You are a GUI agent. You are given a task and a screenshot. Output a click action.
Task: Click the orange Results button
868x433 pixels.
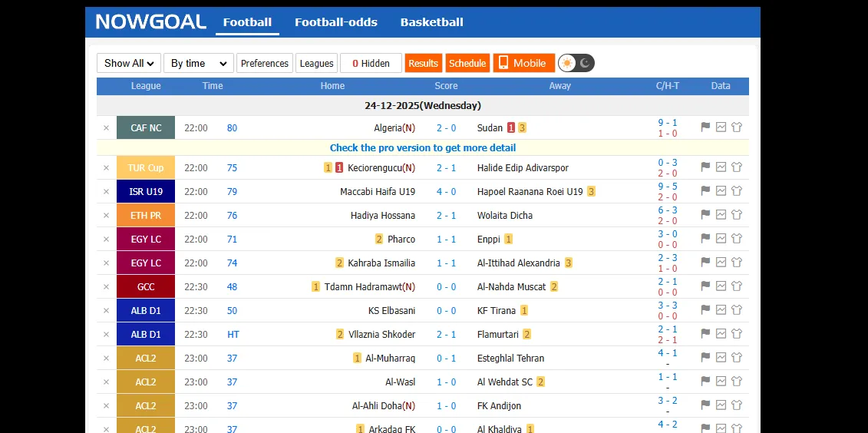tap(423, 63)
